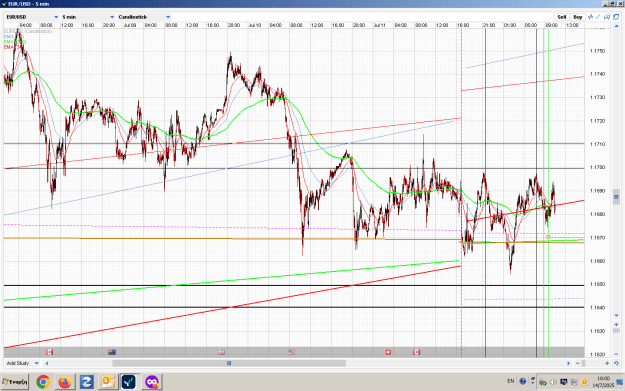Click the reset zoom icon at bottom right
625x391 pixels.
pos(616,363)
